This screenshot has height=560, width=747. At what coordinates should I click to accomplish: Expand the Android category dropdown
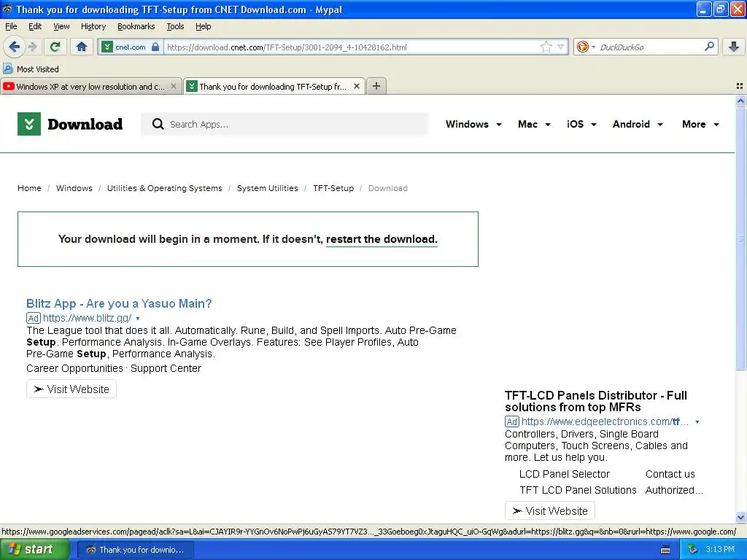pos(638,124)
